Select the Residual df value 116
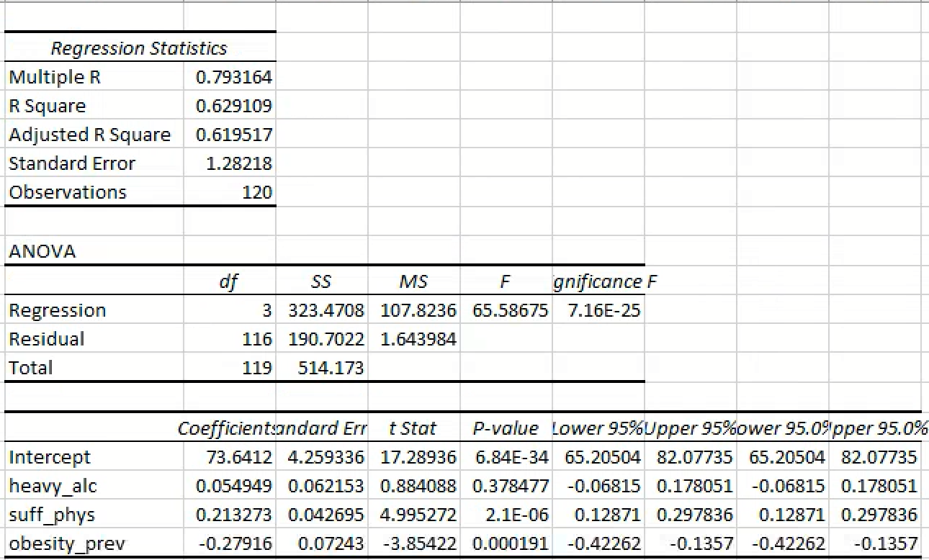This screenshot has width=929, height=560. [258, 339]
